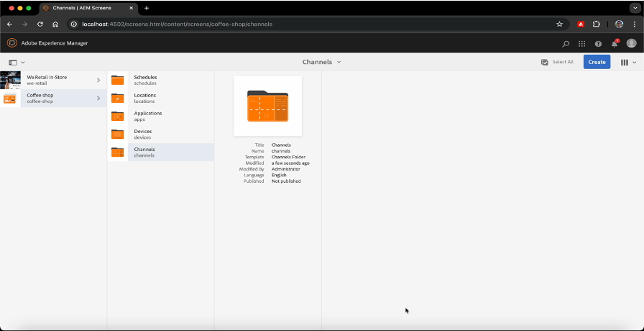Open the Help question mark icon
The width and height of the screenshot is (644, 331).
598,43
